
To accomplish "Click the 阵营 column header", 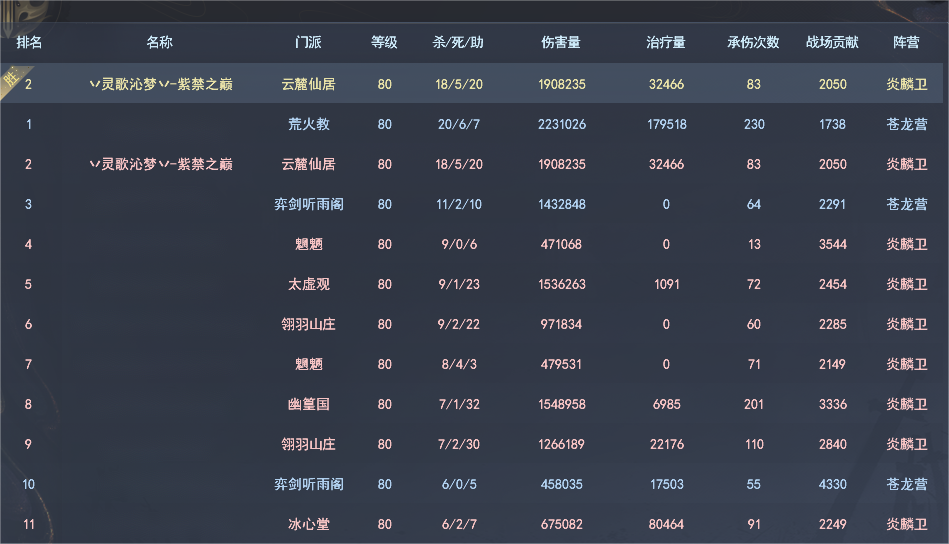I will point(906,42).
